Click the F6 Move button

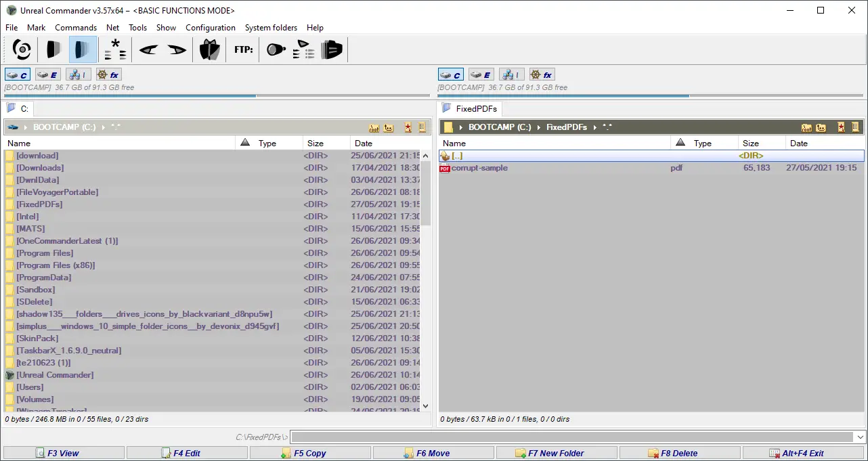point(433,453)
